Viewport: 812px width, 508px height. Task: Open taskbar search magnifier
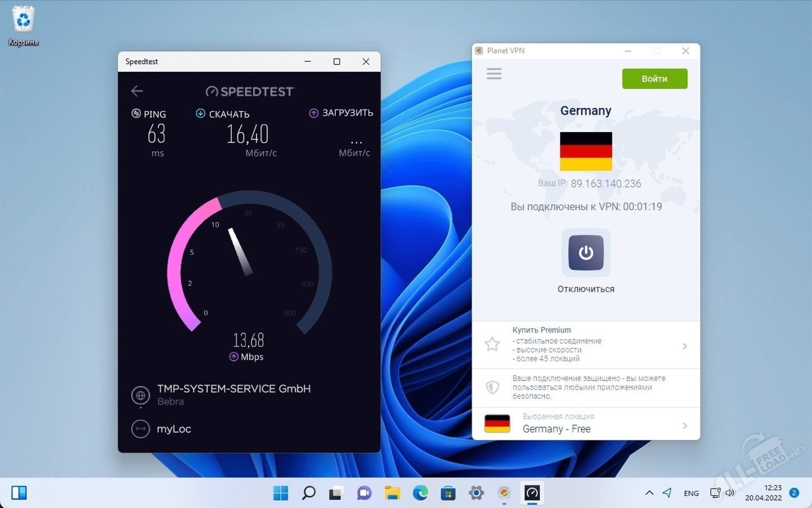(x=308, y=493)
